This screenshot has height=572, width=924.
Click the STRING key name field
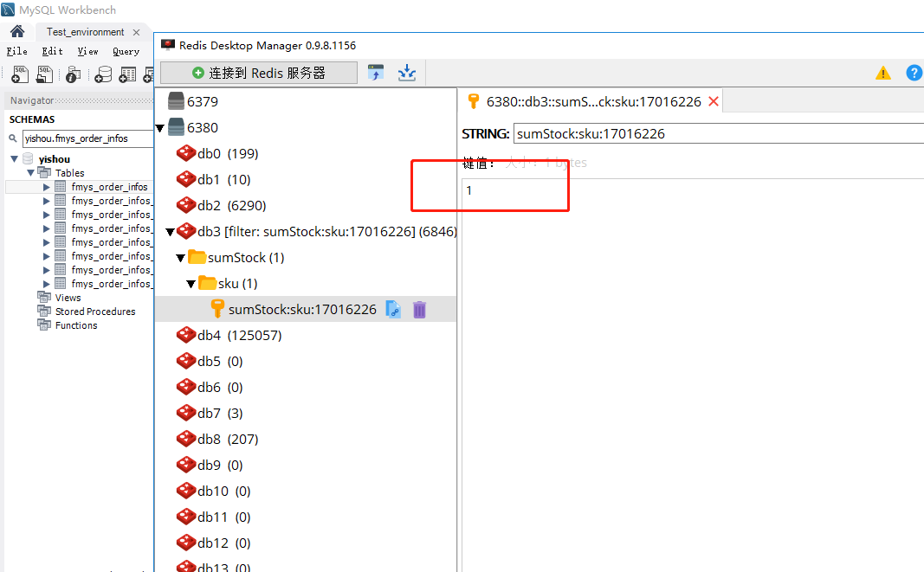(719, 134)
